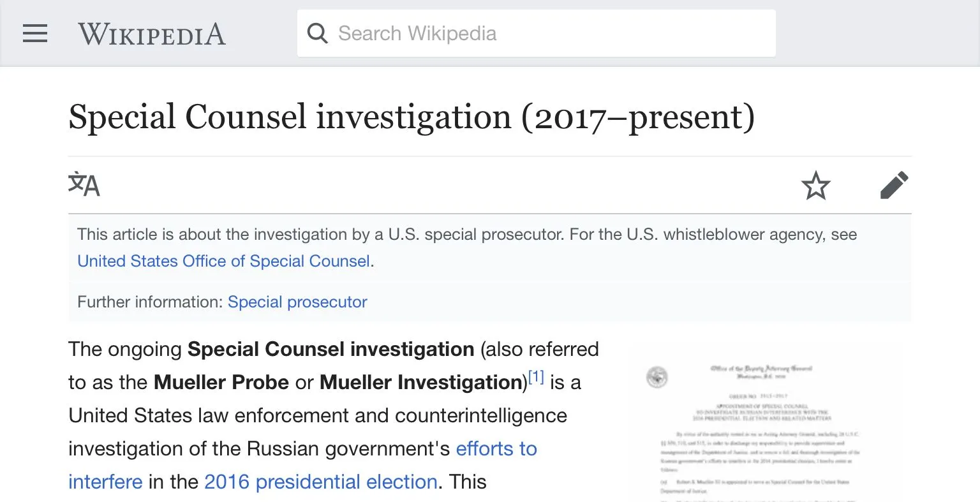Click the Wikipedia wordmark logo
980x502 pixels.
[152, 34]
